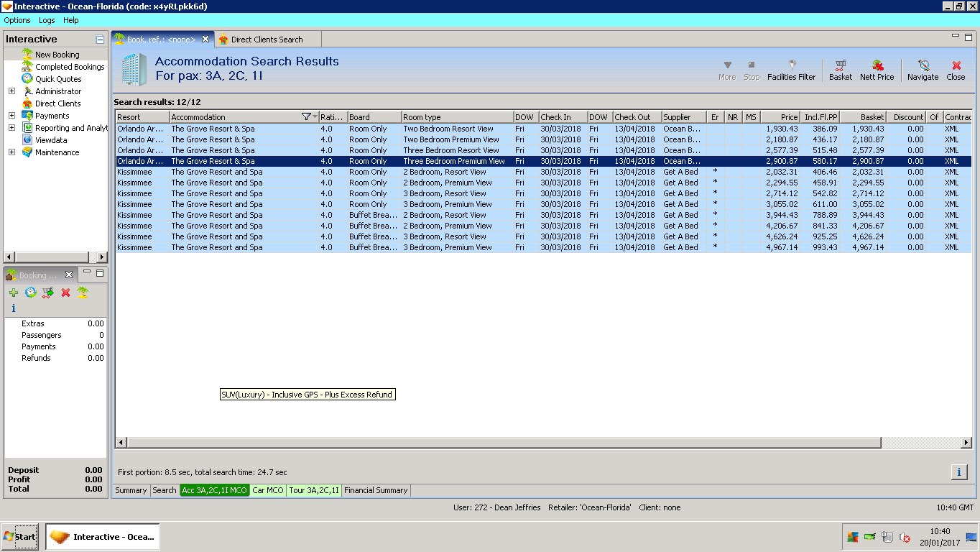Click the blue info icon in Booking panel

click(x=14, y=308)
